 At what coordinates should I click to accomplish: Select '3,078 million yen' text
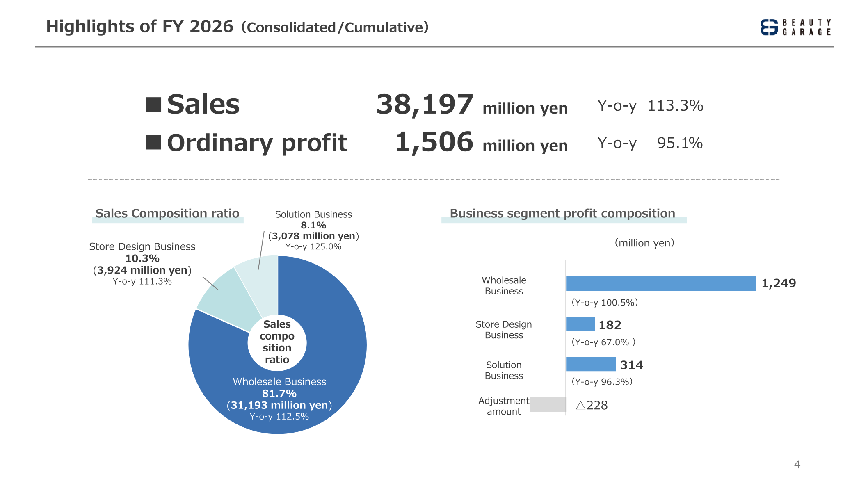(x=313, y=236)
